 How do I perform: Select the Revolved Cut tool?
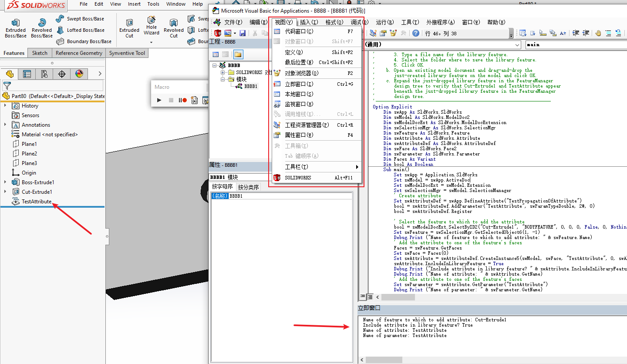(x=174, y=28)
